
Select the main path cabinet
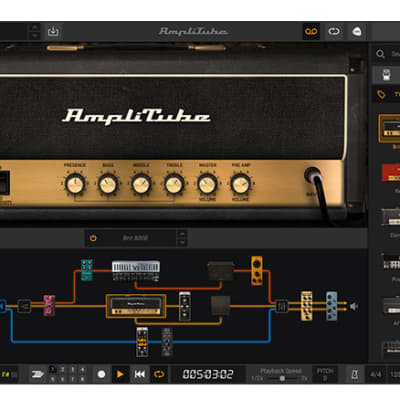tap(220, 305)
